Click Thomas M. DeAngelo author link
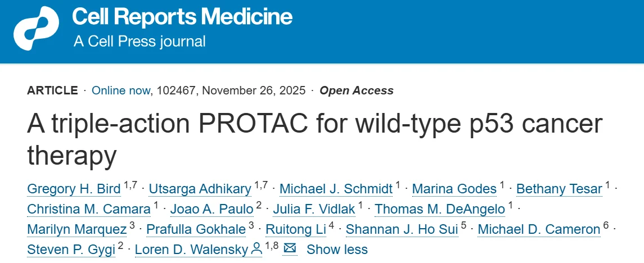This screenshot has width=644, height=263. point(439,209)
